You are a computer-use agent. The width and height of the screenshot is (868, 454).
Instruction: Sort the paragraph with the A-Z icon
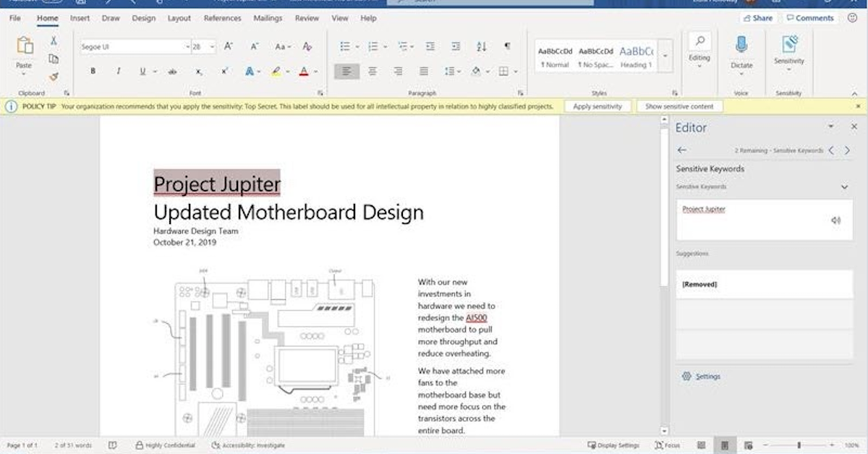[x=482, y=47]
